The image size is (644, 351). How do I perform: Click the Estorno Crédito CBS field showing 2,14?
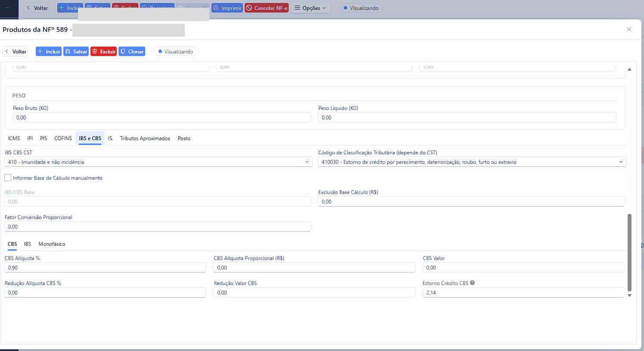coord(523,292)
